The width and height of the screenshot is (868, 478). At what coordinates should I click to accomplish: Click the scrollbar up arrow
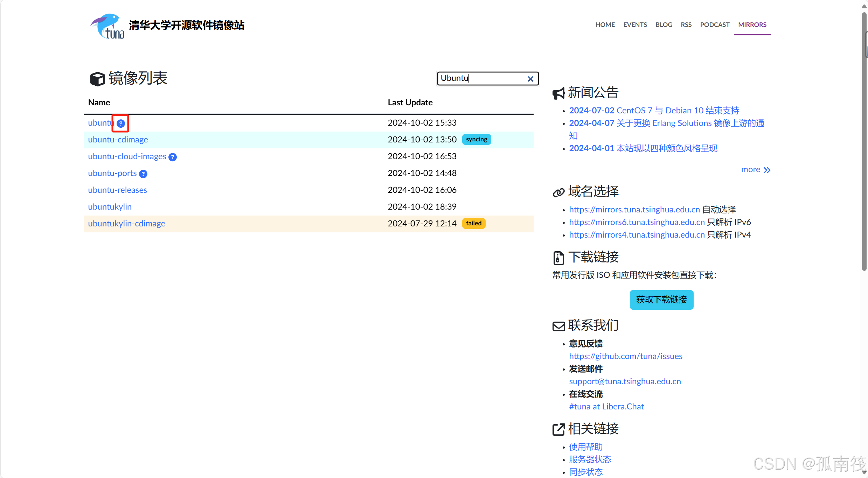[864, 6]
